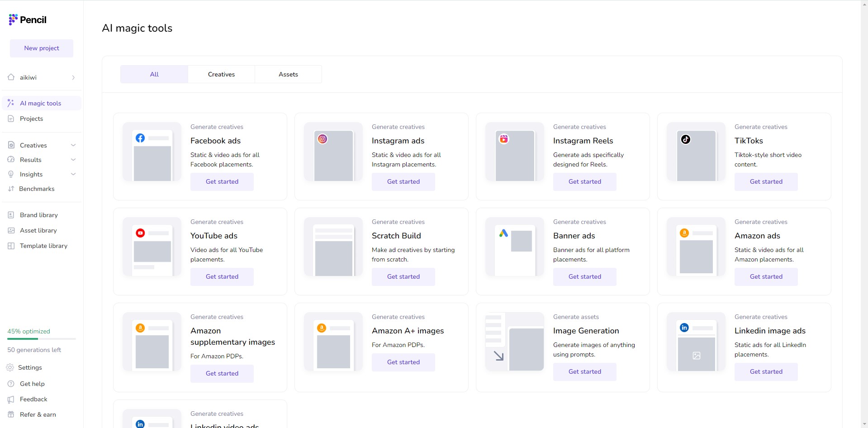
Task: Open the aikiwi workspace chevron
Action: pyautogui.click(x=73, y=77)
